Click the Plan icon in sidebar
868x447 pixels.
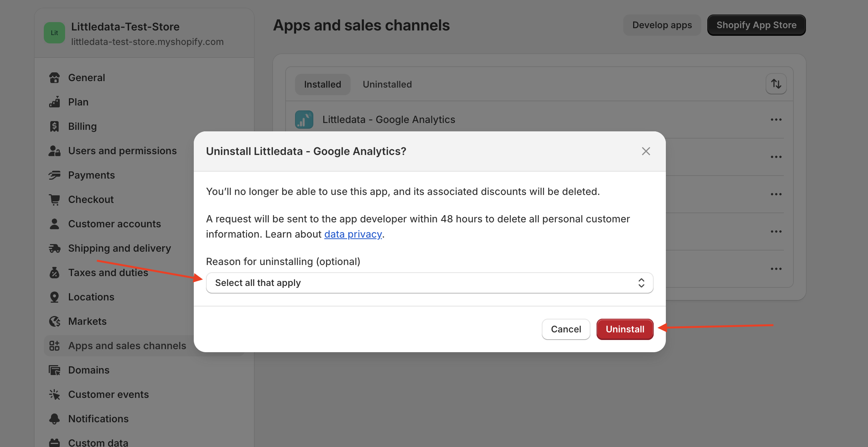point(54,102)
